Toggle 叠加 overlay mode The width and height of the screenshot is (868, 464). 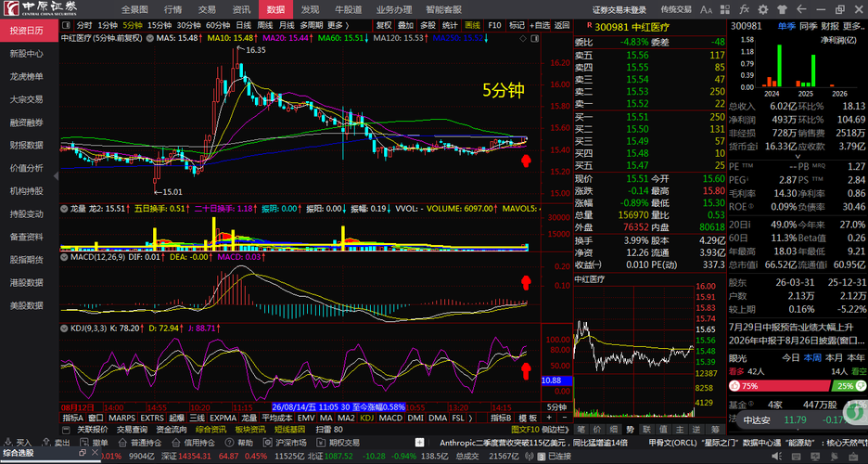point(406,25)
